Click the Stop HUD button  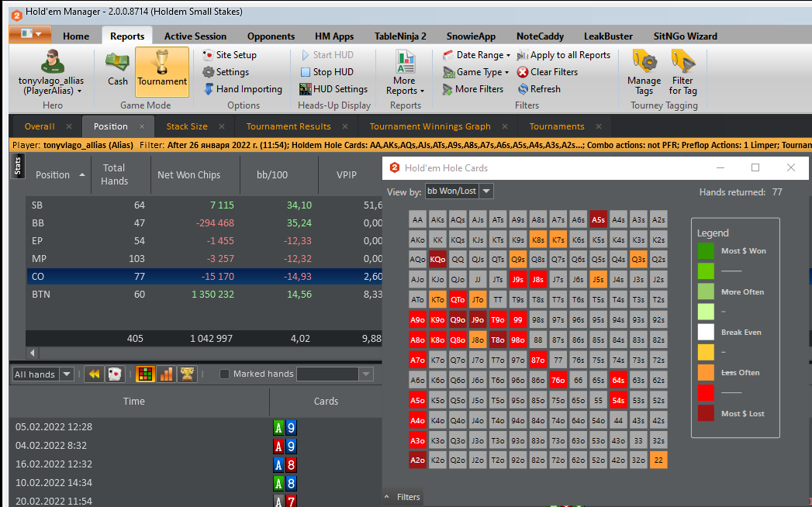click(x=327, y=72)
